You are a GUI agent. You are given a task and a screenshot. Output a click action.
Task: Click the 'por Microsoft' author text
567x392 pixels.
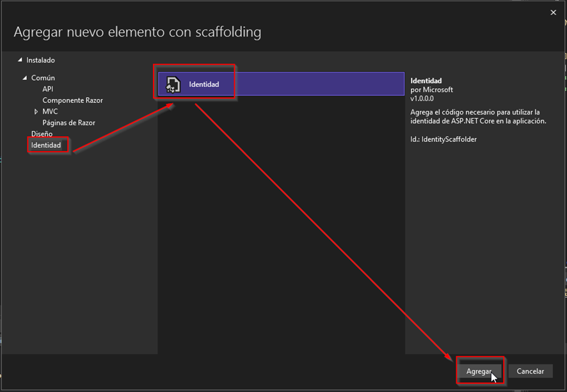pos(431,90)
